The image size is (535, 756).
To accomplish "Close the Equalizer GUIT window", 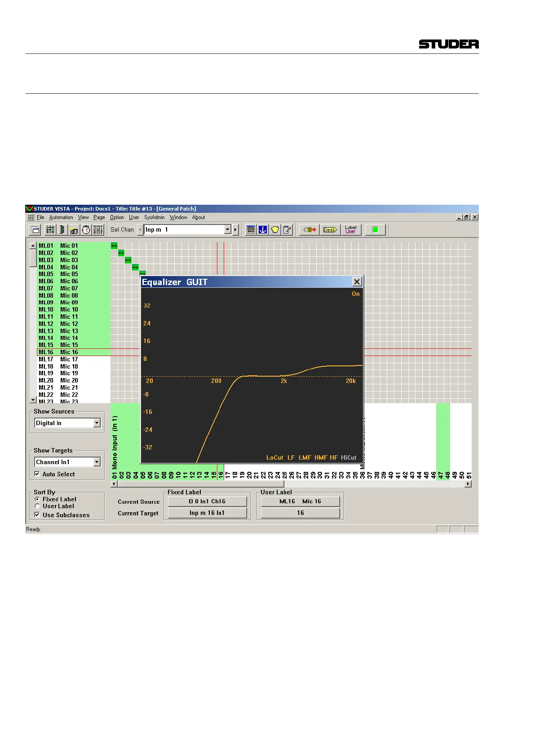I will [x=357, y=281].
